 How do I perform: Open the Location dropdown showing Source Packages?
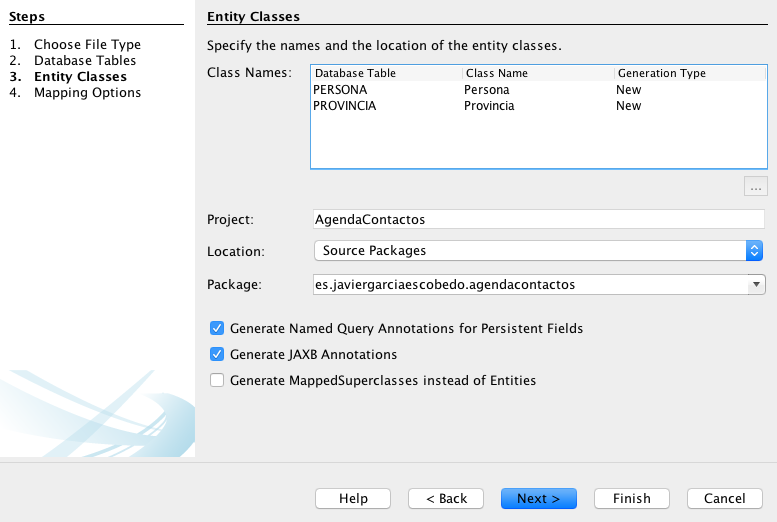coord(538,251)
